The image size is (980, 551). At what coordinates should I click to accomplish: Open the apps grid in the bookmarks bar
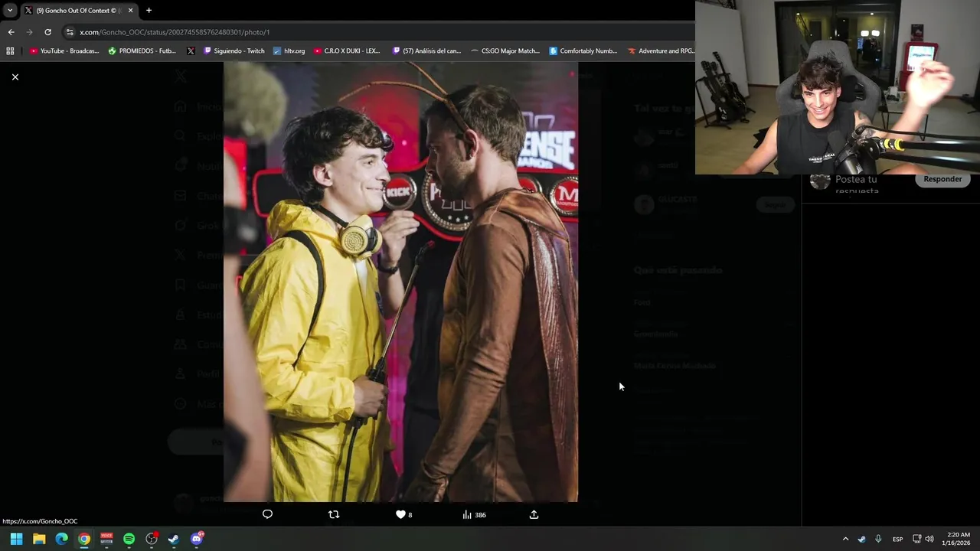coord(10,51)
